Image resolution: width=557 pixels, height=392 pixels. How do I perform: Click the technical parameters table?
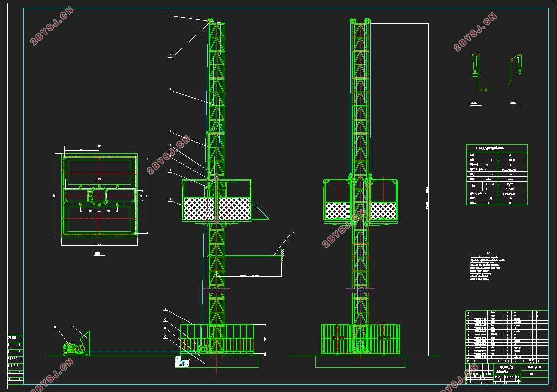coord(496,175)
